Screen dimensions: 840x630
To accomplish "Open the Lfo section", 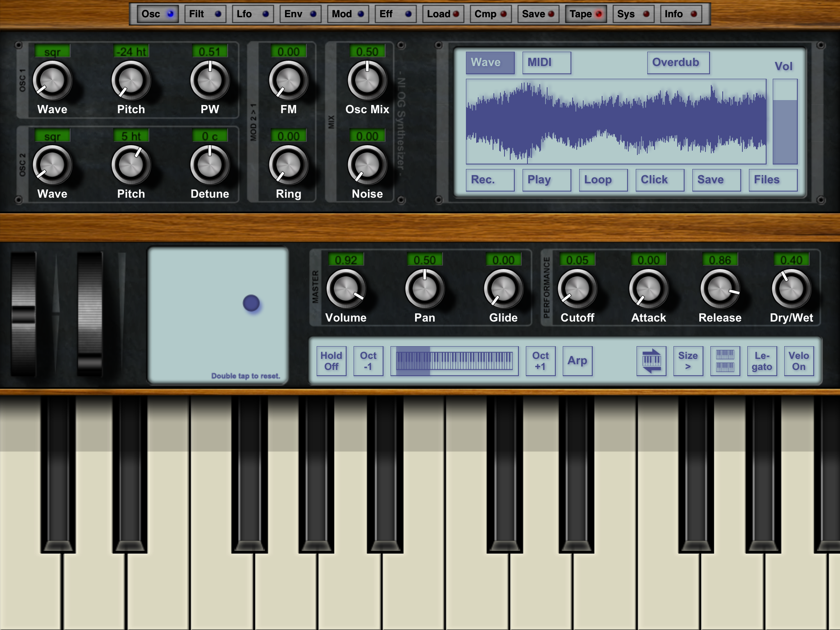I will click(253, 14).
